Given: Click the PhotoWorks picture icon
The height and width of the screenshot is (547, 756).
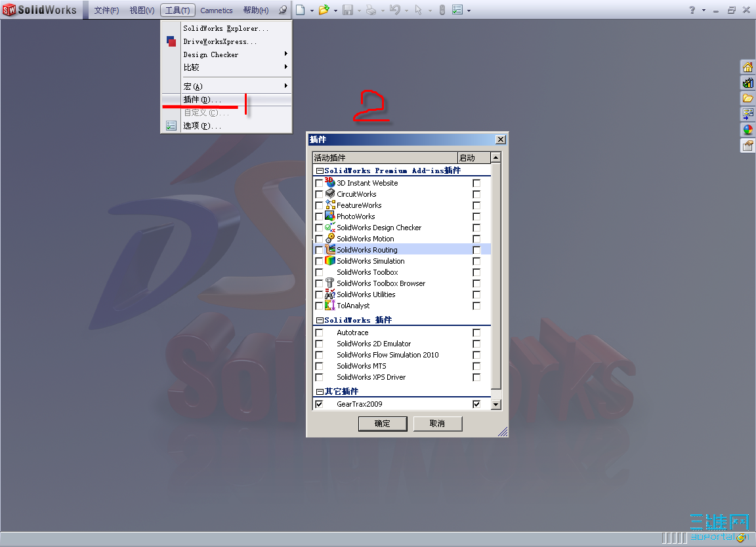Looking at the screenshot, I should (x=330, y=216).
